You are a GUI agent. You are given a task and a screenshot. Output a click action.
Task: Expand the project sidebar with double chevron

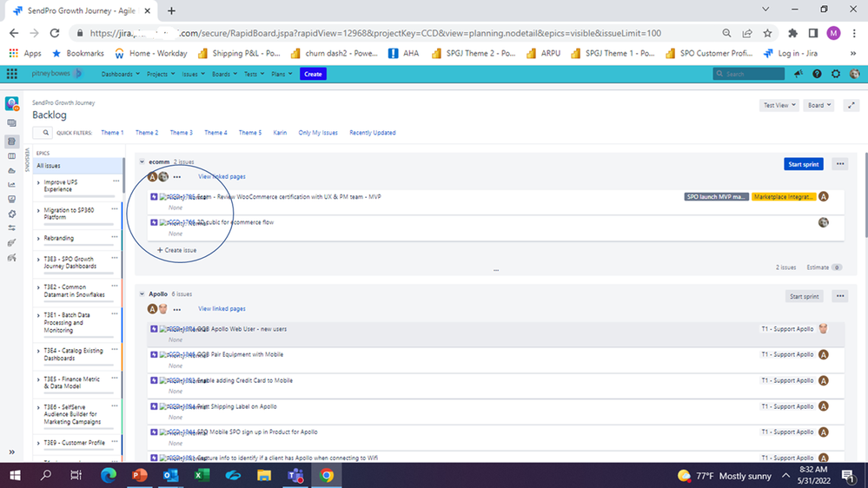tap(11, 452)
